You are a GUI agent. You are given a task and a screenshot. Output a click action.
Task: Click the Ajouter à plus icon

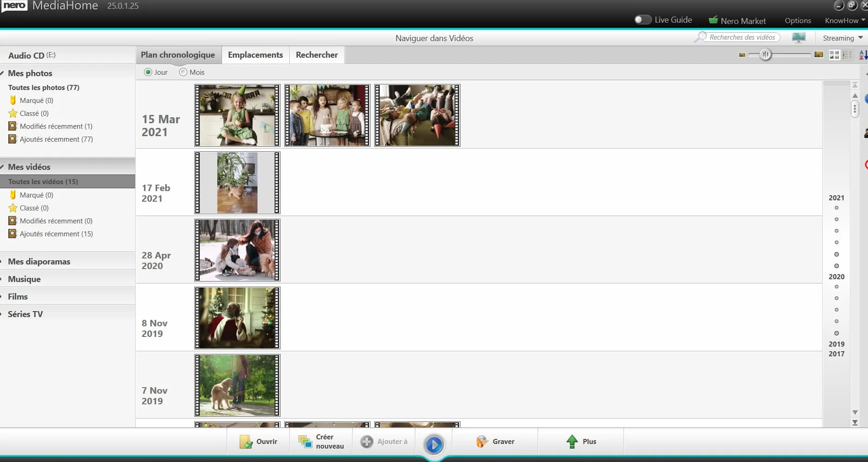tap(367, 442)
